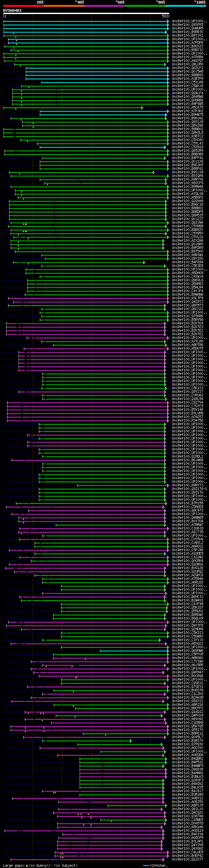Select hit label UniRef100_A4Q7Q7
Image resolution: width=209 pixels, height=868 pixels.
[187, 61]
